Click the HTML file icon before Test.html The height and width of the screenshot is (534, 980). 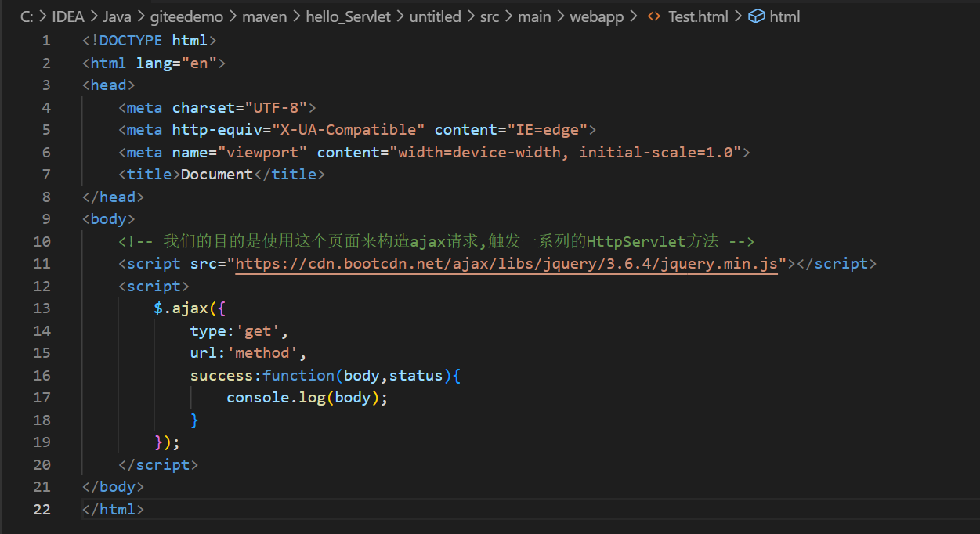[x=653, y=16]
